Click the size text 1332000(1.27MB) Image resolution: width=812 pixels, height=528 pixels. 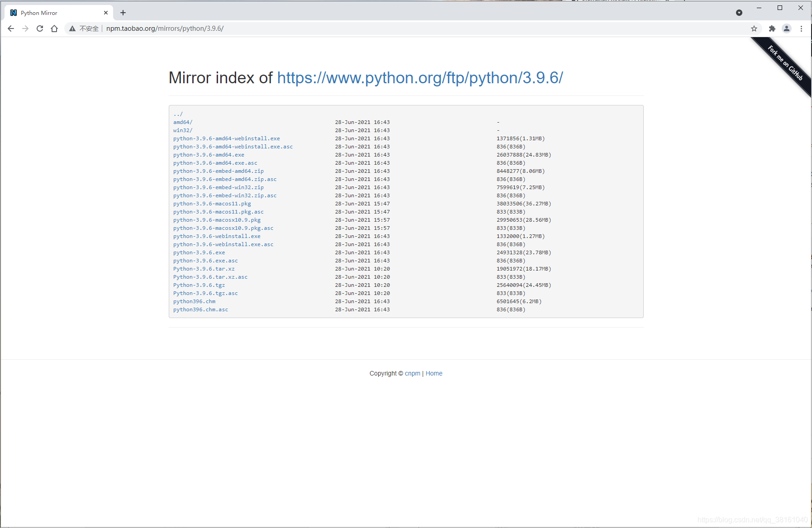pos(521,236)
